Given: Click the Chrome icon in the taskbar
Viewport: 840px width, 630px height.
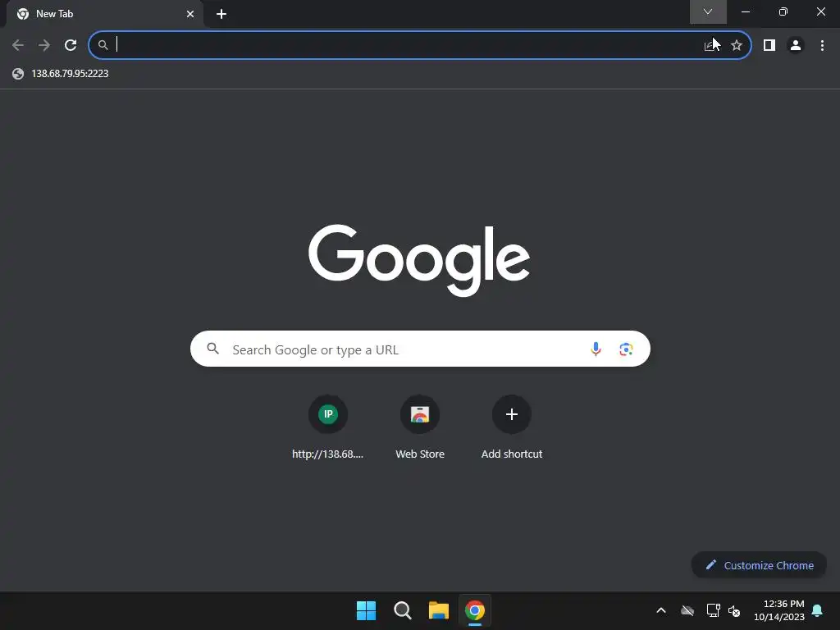Looking at the screenshot, I should pyautogui.click(x=475, y=610).
